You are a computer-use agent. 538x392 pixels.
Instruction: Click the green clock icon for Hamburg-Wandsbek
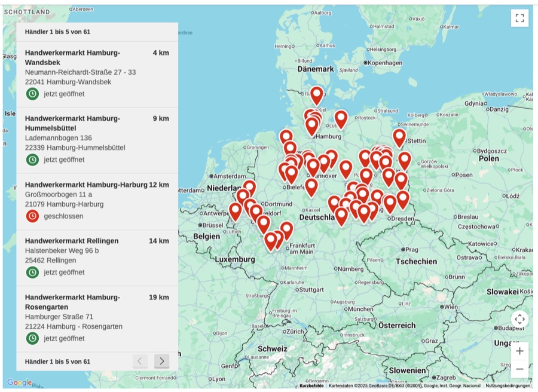(x=32, y=94)
